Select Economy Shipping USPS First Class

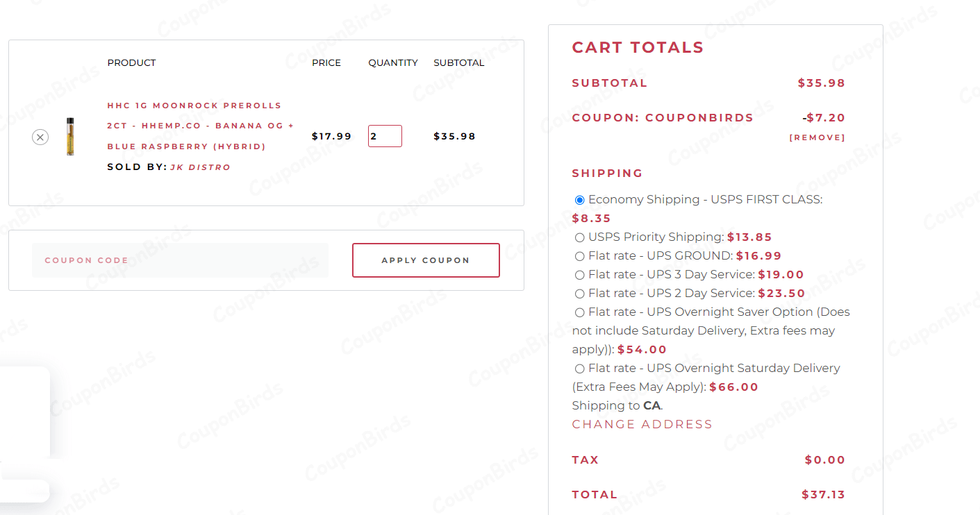[x=580, y=199]
